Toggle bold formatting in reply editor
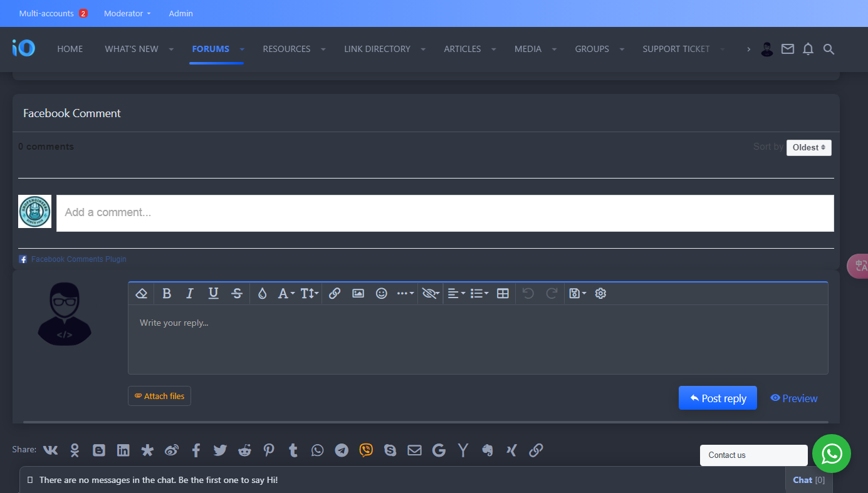Viewport: 868px width, 493px height. [x=167, y=293]
